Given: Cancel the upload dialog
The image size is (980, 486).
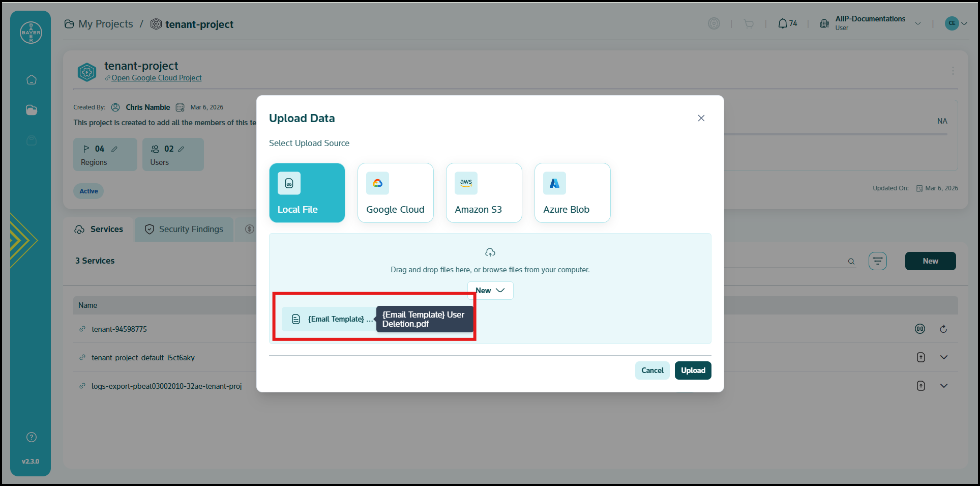Looking at the screenshot, I should (x=652, y=370).
